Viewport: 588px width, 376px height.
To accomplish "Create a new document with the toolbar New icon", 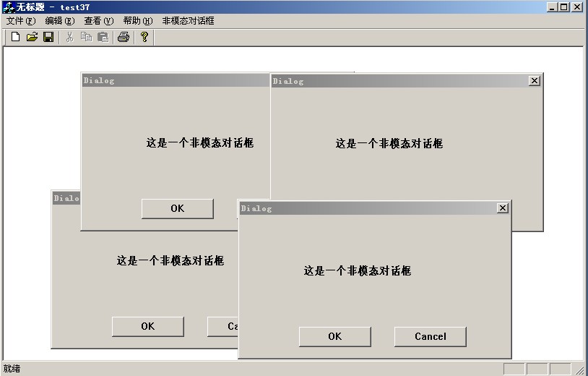I will click(x=15, y=37).
